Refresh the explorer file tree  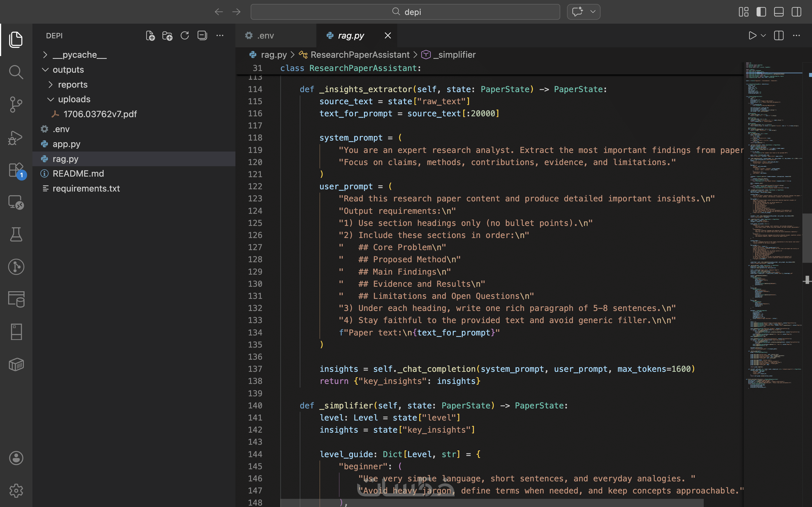point(185,35)
